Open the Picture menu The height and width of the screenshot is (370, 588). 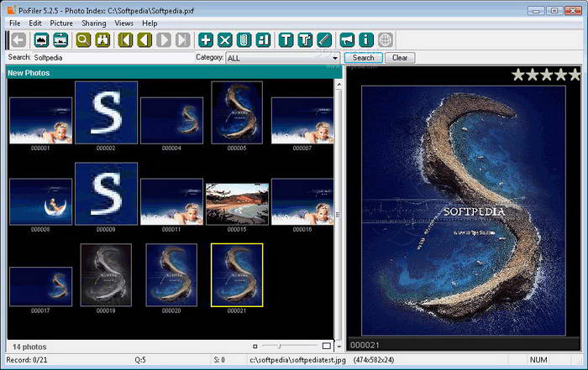(x=61, y=23)
